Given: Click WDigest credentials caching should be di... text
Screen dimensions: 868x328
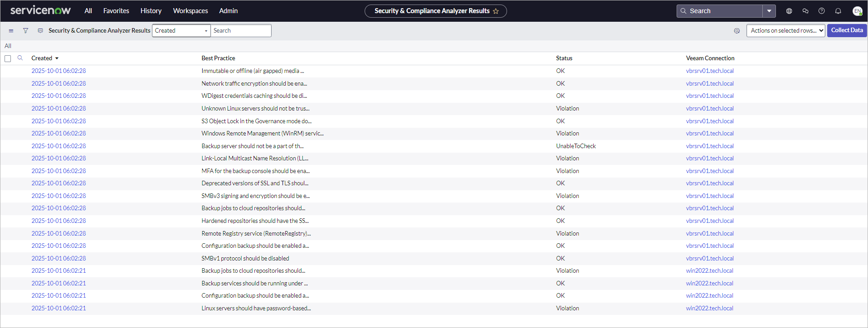Looking at the screenshot, I should (x=254, y=96).
